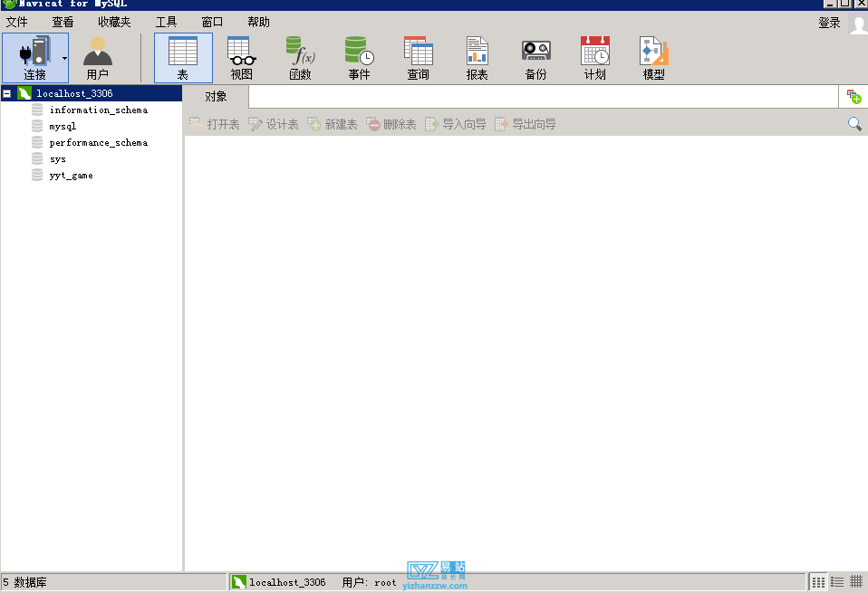
Task: Collapse the localhost_3306 tree node
Action: coord(8,92)
